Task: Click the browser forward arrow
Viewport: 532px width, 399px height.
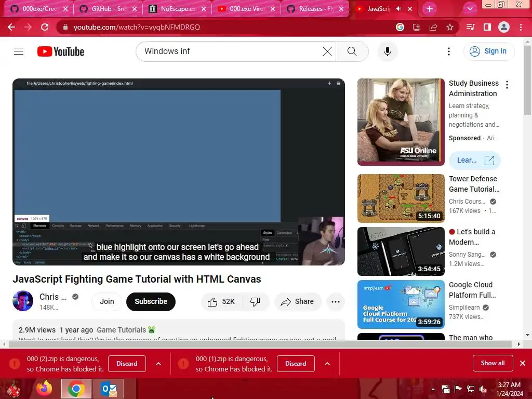Action: pyautogui.click(x=28, y=27)
